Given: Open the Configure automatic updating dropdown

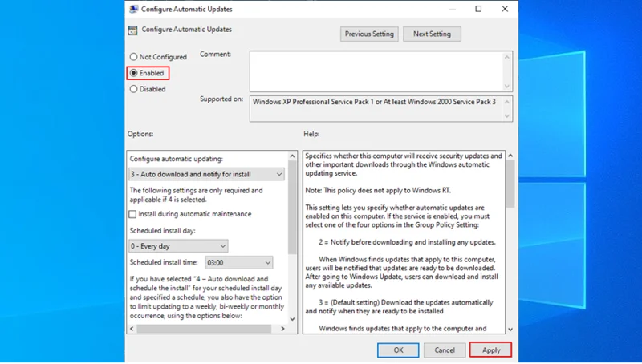Looking at the screenshot, I should (207, 174).
